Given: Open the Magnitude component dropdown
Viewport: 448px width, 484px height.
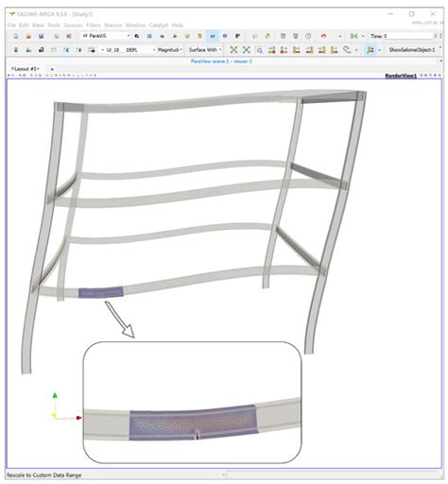Looking at the screenshot, I should [x=170, y=50].
